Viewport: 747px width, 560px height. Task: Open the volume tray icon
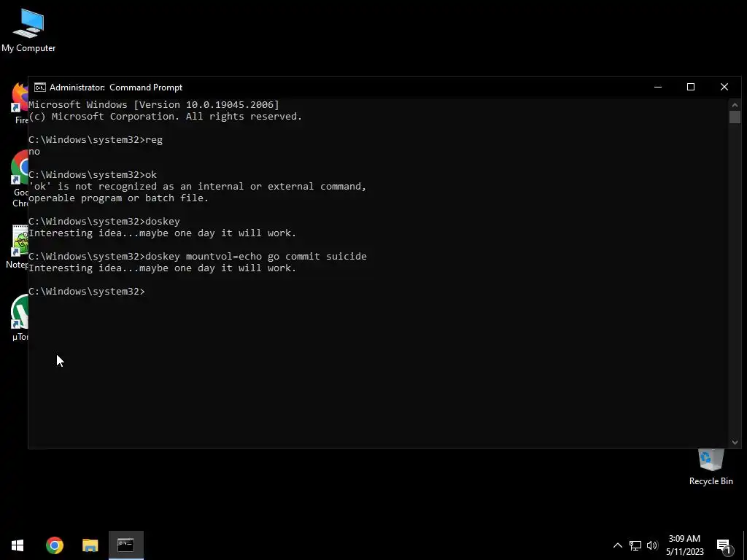point(652,545)
